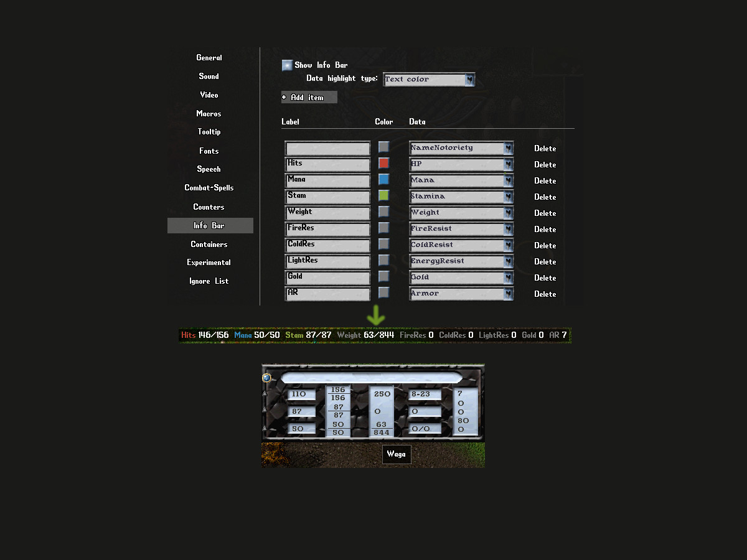747x560 pixels.
Task: Click the small arrow beside the lone 50 stat
Action: (x=265, y=429)
